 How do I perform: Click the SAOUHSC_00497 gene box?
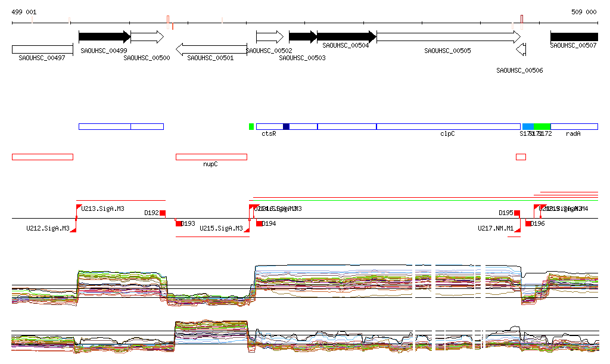42,49
